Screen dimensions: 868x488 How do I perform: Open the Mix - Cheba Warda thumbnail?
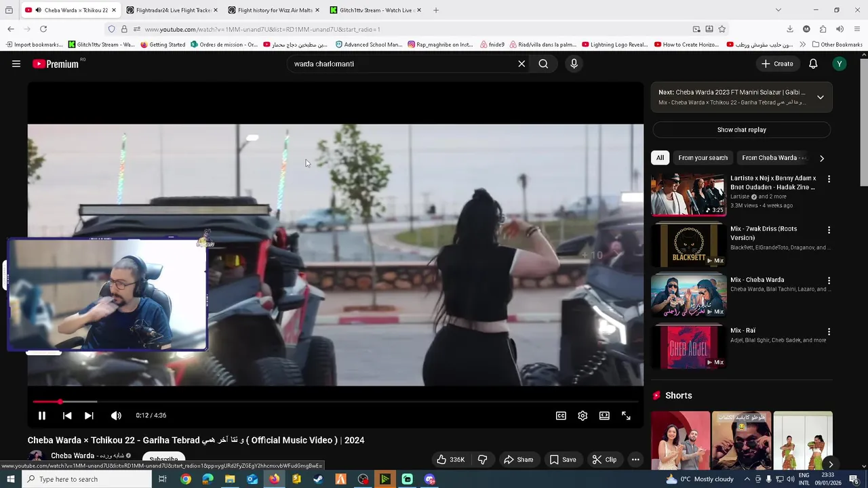(x=688, y=296)
